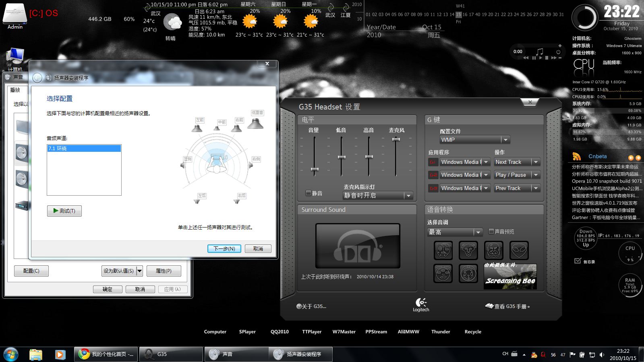Screen dimensions: 644x362
Task: Open the 配置文件 WMP profile dropdown
Action: [x=475, y=140]
